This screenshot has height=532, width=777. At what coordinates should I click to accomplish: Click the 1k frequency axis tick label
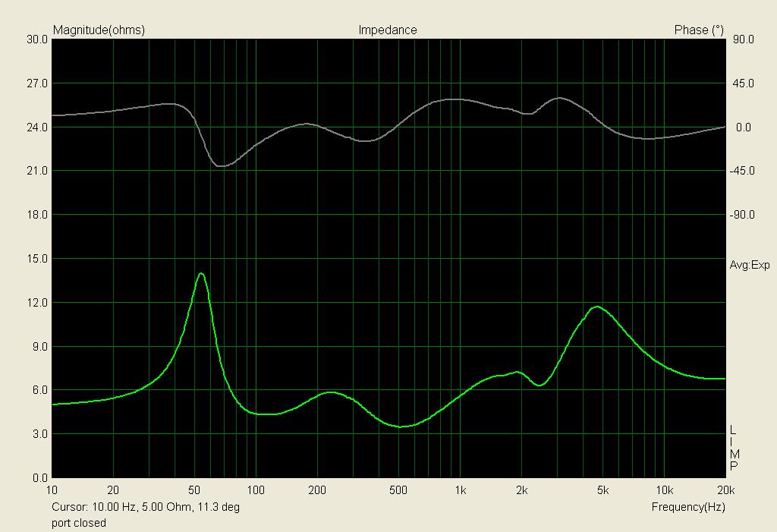(x=461, y=490)
